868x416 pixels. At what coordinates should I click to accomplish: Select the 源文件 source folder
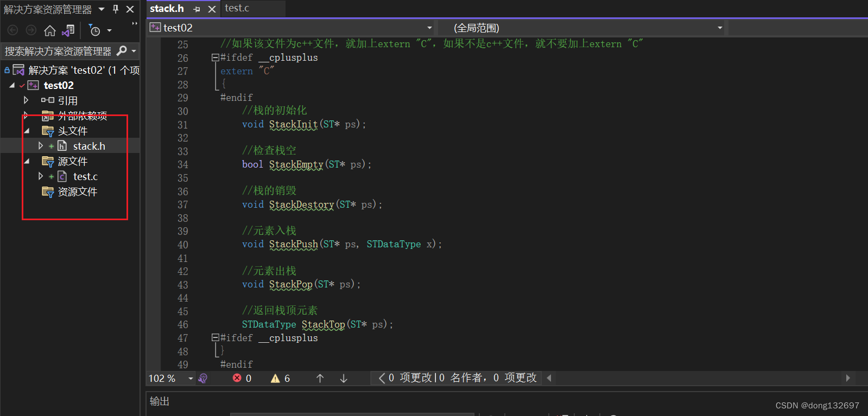pos(72,161)
